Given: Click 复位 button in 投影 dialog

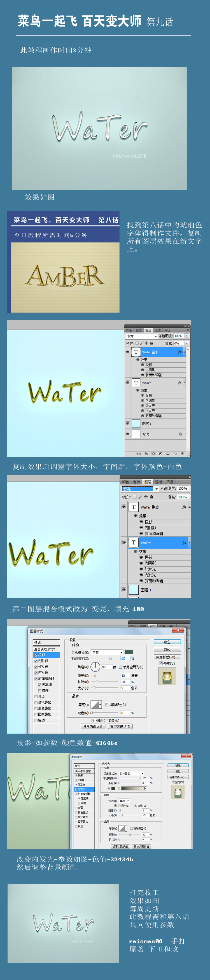Looking at the screenshot, I should [167, 649].
